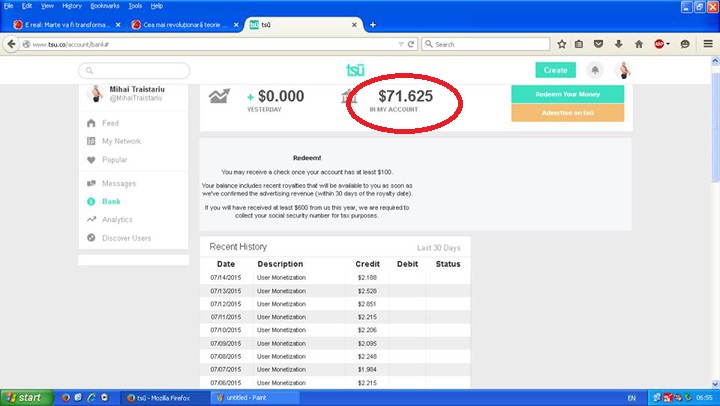The image size is (720, 406).
Task: Close the tsu browser tab
Action: coord(354,25)
